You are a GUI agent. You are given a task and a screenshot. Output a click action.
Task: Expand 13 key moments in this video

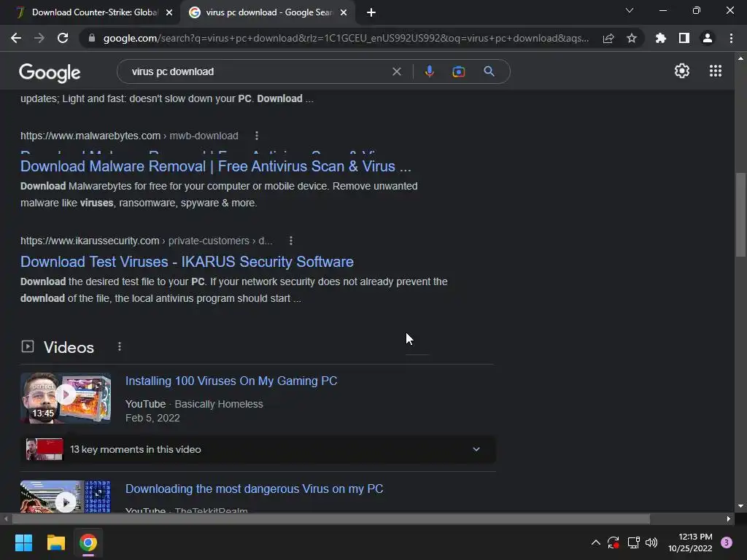click(x=258, y=449)
